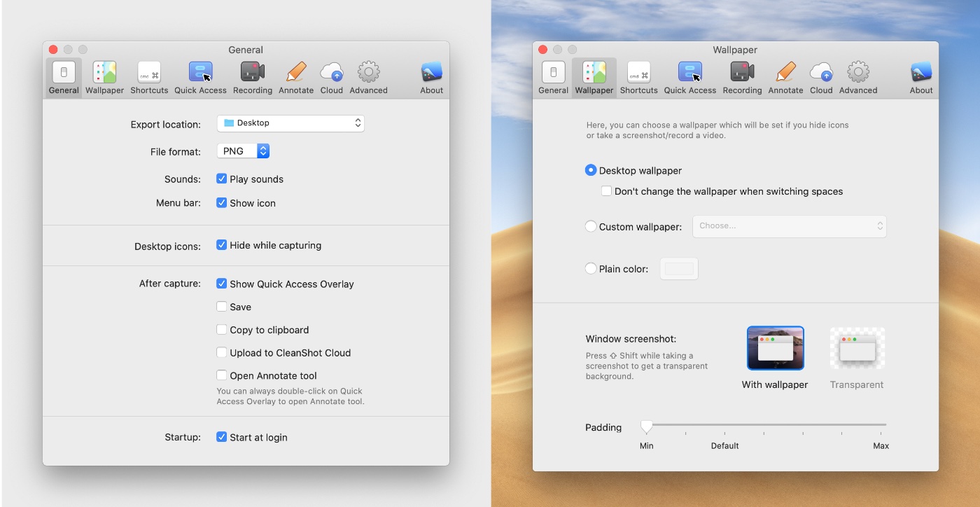Open Recording tab in the General window

pos(252,78)
